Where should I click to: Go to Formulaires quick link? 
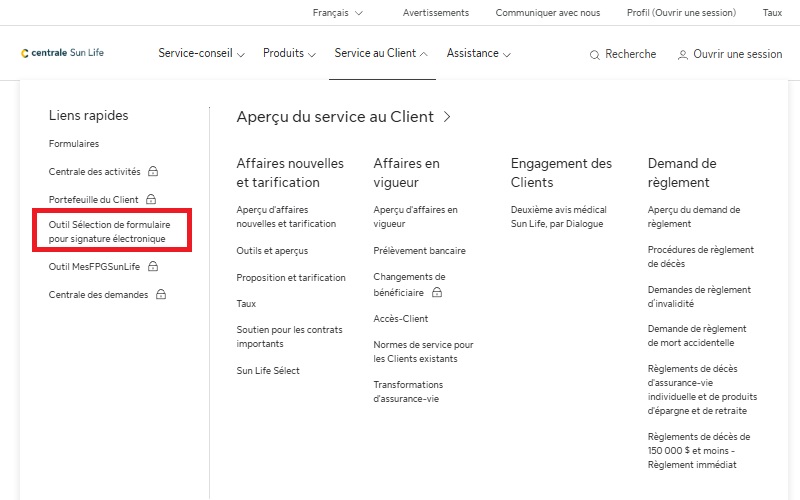point(74,144)
